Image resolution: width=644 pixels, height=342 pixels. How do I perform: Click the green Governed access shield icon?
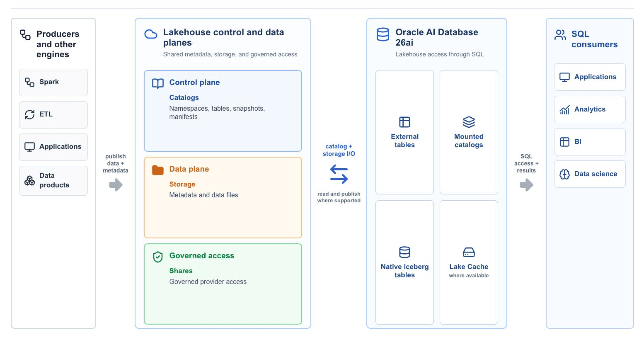tap(158, 257)
